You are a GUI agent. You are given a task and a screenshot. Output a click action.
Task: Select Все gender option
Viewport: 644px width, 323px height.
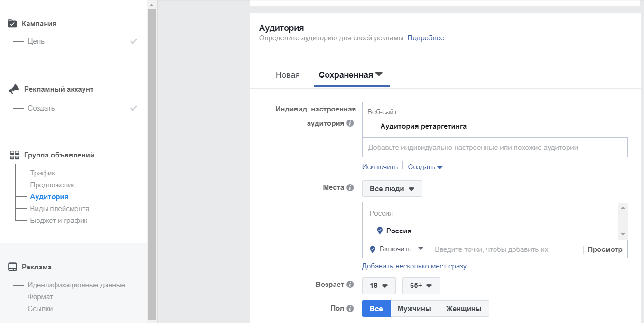pos(376,309)
